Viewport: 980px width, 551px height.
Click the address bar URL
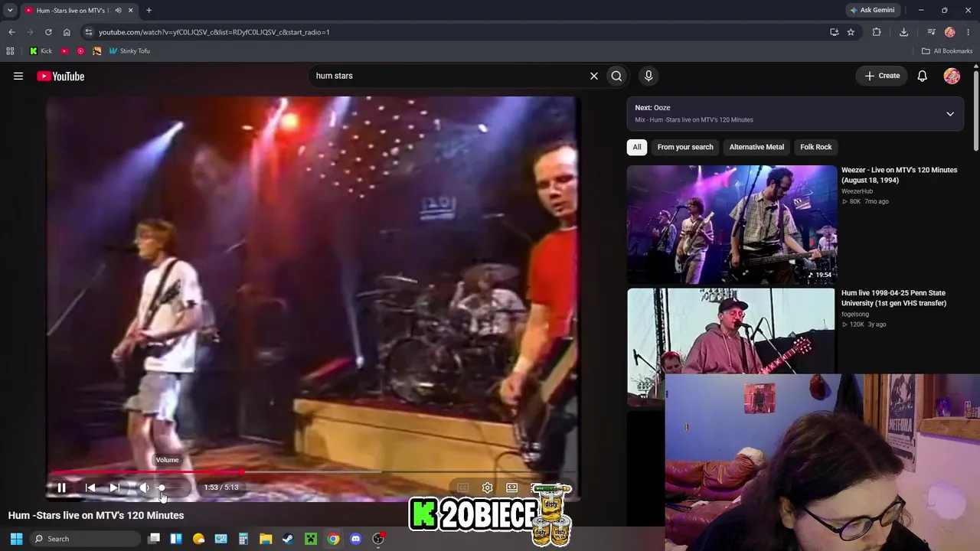pyautogui.click(x=214, y=32)
